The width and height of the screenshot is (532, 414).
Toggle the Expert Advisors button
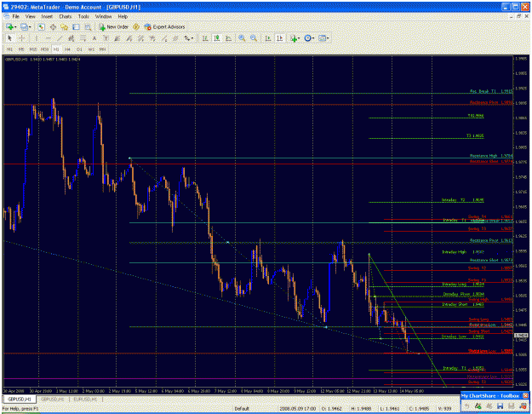[x=164, y=26]
